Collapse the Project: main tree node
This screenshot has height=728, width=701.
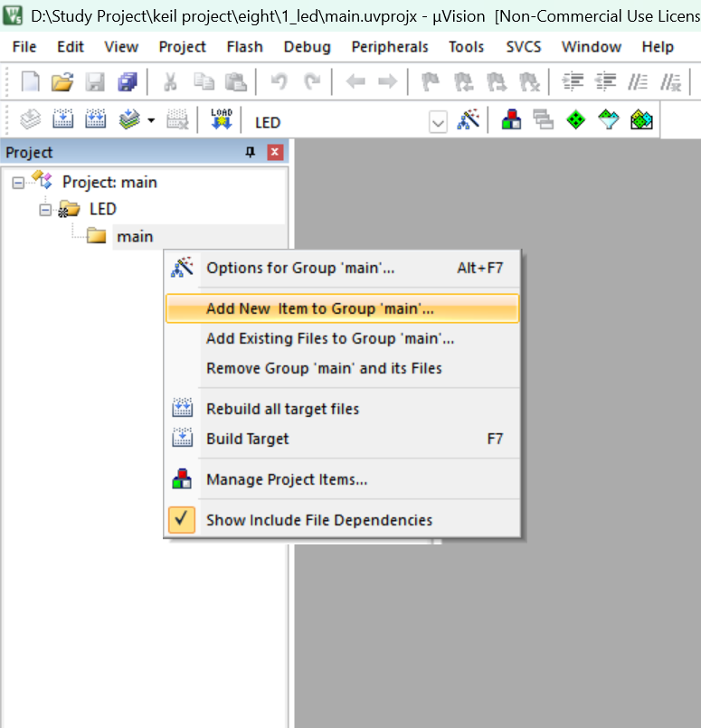18,183
